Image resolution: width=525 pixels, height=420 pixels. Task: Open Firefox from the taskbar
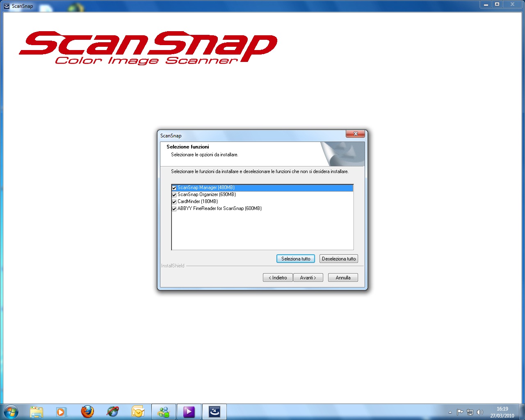tap(87, 412)
